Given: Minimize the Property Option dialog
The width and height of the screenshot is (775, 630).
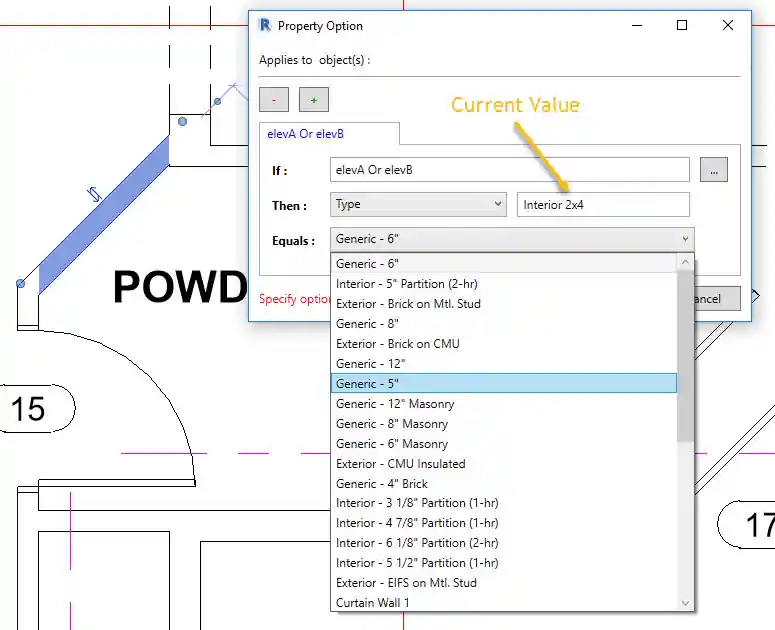Looking at the screenshot, I should click(636, 26).
